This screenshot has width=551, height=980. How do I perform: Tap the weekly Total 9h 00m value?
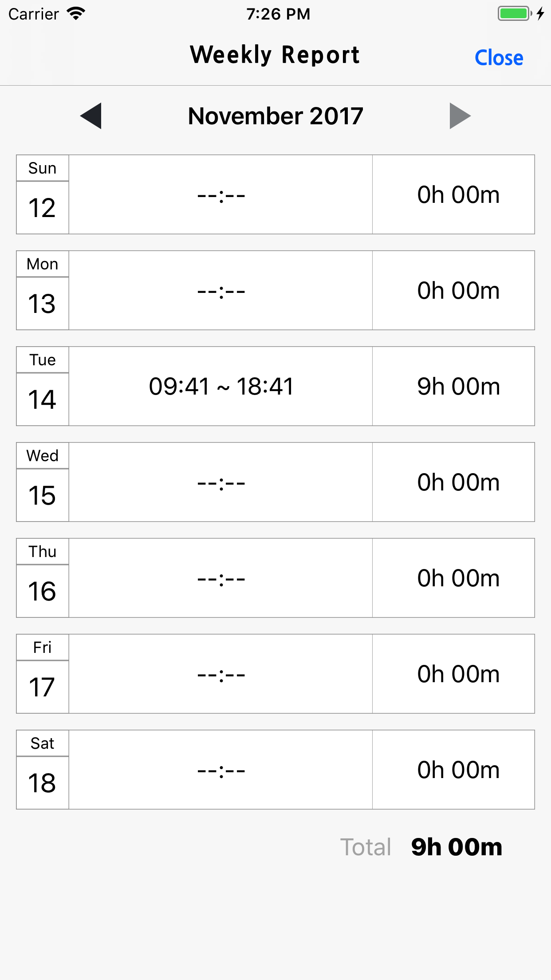[x=456, y=847]
